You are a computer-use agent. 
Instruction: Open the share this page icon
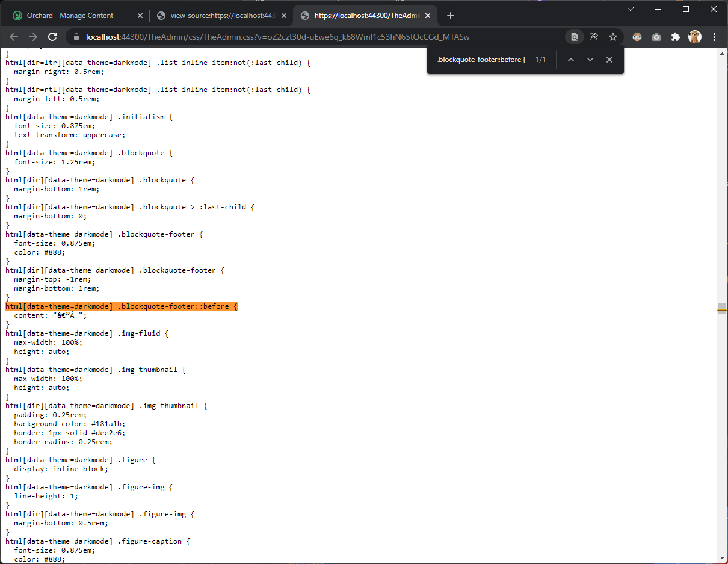[594, 37]
